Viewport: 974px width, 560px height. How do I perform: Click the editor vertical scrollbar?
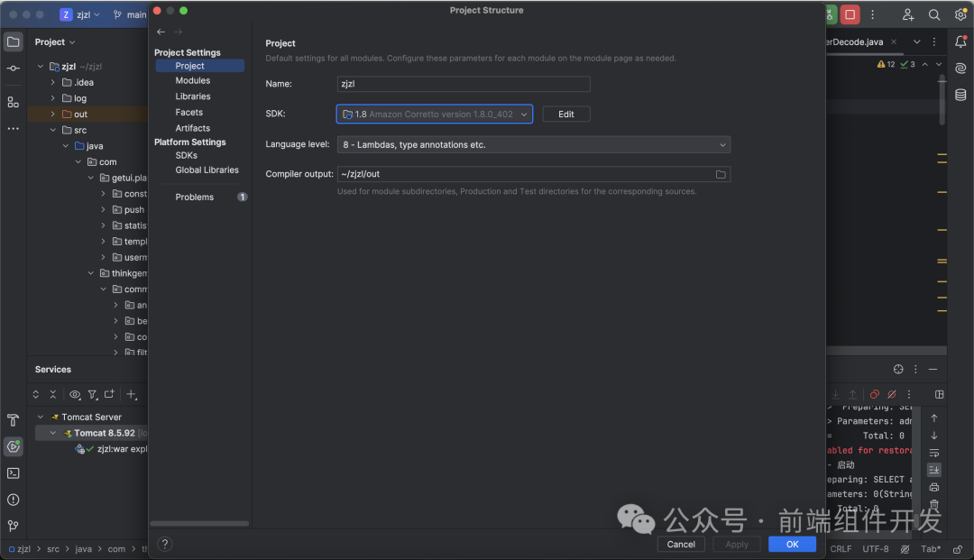942,101
